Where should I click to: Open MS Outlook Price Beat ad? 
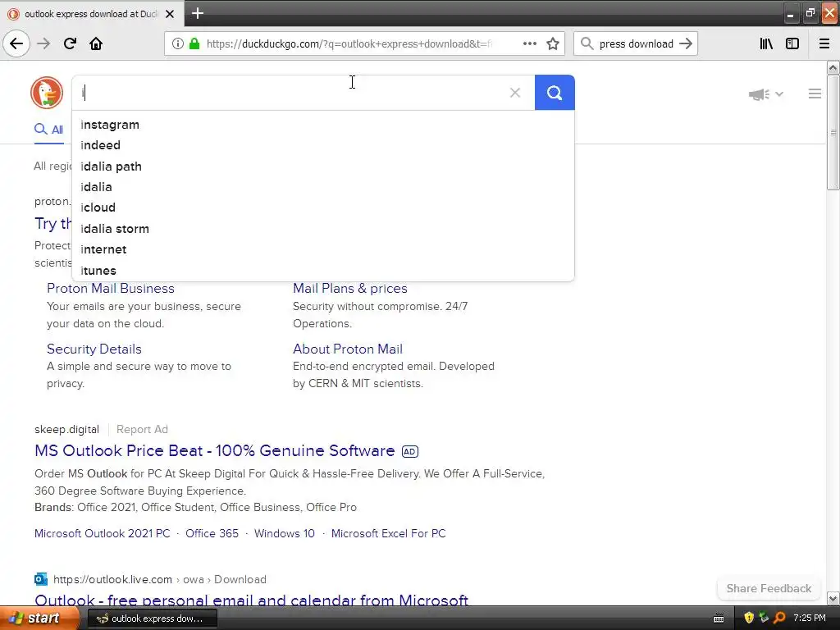[x=215, y=450]
